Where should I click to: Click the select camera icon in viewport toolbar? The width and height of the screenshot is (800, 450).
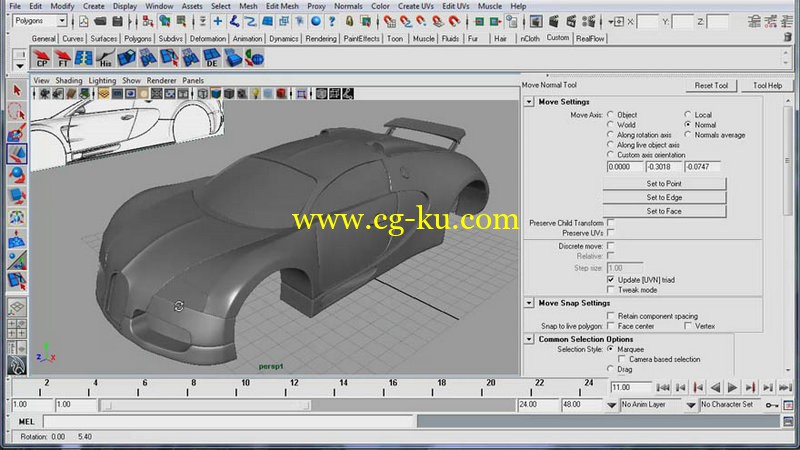(45, 94)
